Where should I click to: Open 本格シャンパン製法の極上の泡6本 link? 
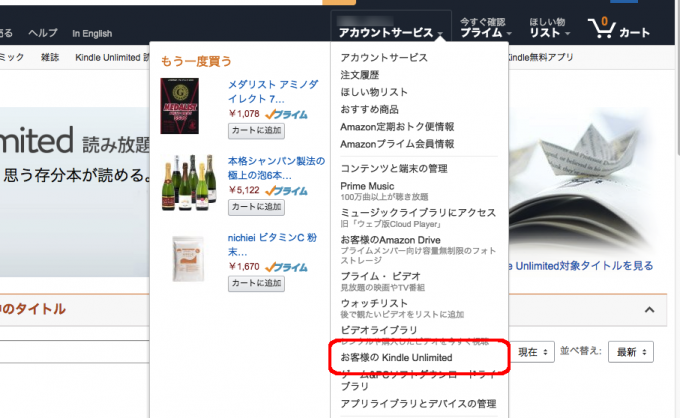click(x=276, y=168)
